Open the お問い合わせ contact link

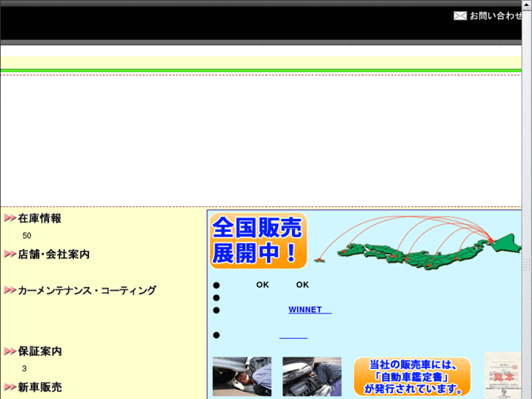(x=495, y=15)
